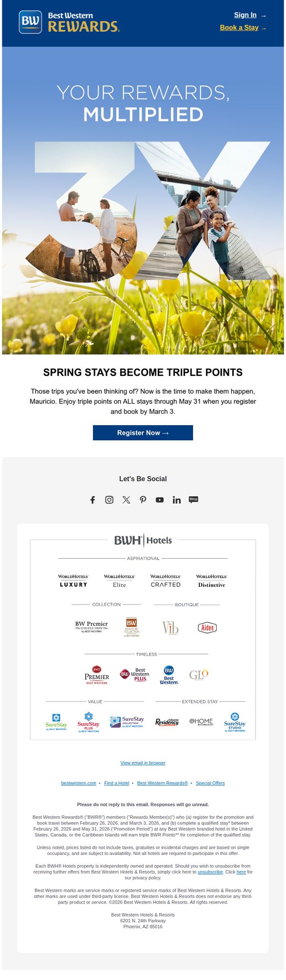
Task: Open the bestwestern.com footer link
Action: [79, 783]
